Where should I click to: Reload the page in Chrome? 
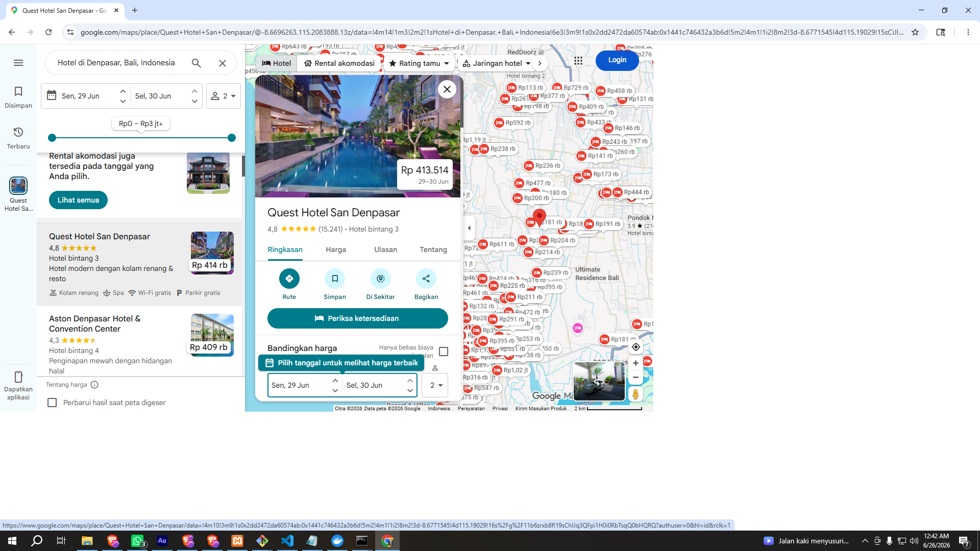pyautogui.click(x=48, y=32)
